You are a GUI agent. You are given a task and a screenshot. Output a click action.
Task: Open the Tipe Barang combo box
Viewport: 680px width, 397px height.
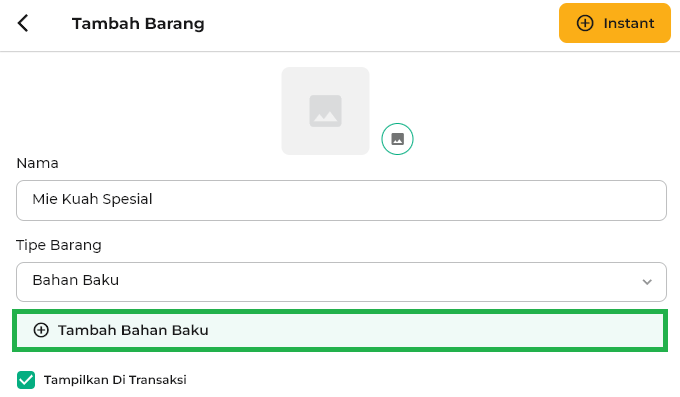coord(341,282)
